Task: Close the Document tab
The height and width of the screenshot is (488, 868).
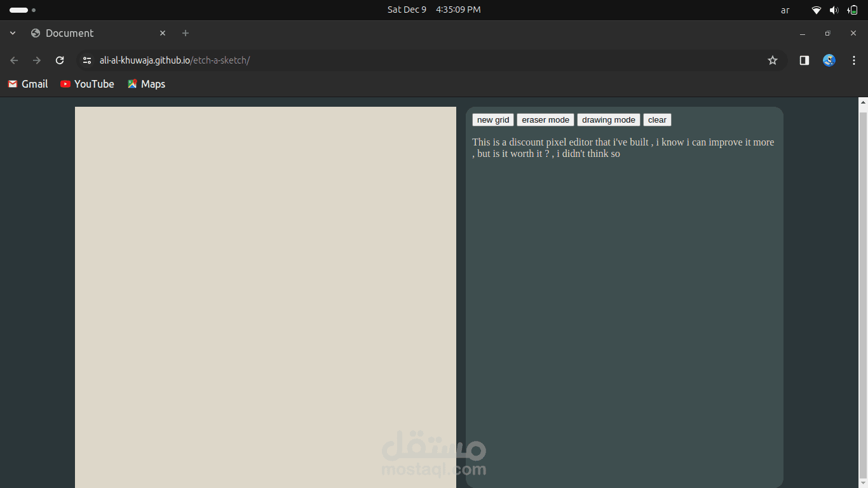Action: 163,33
